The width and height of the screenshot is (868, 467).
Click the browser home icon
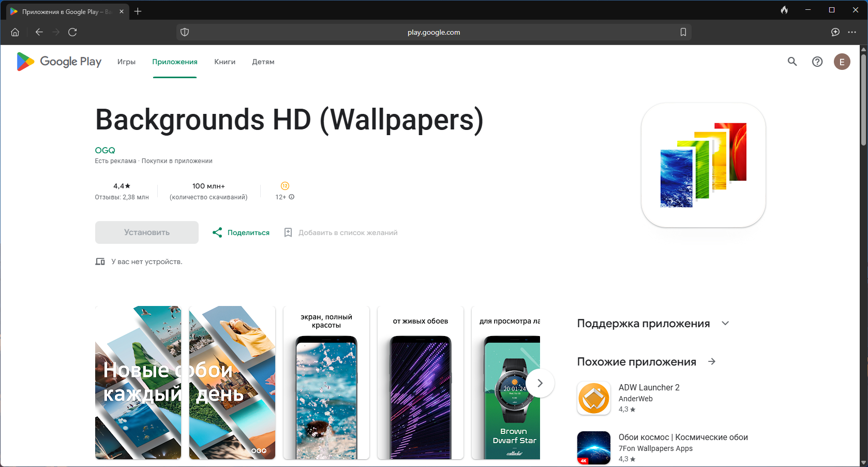click(15, 32)
